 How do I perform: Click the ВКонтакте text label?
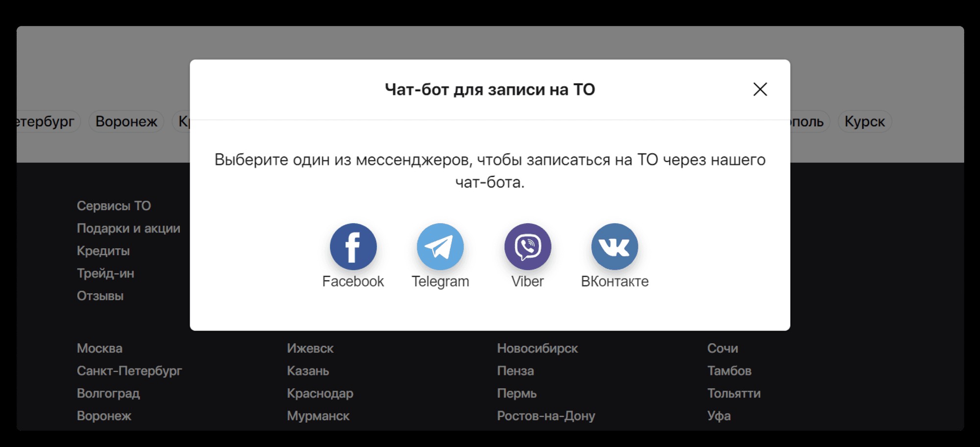pos(614,282)
